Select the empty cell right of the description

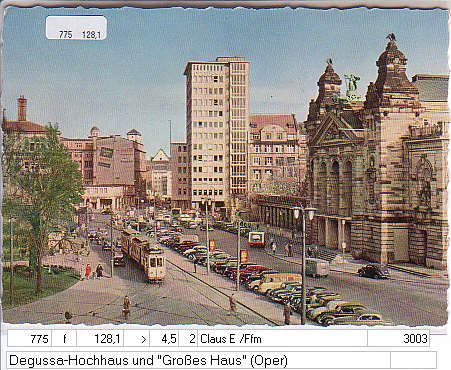tap(413, 360)
